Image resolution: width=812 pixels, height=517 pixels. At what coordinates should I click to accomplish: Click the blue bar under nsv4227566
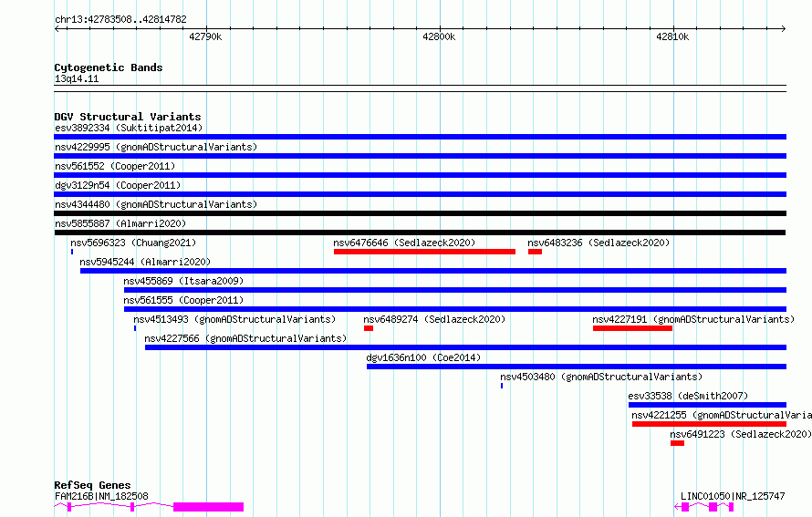[465, 347]
